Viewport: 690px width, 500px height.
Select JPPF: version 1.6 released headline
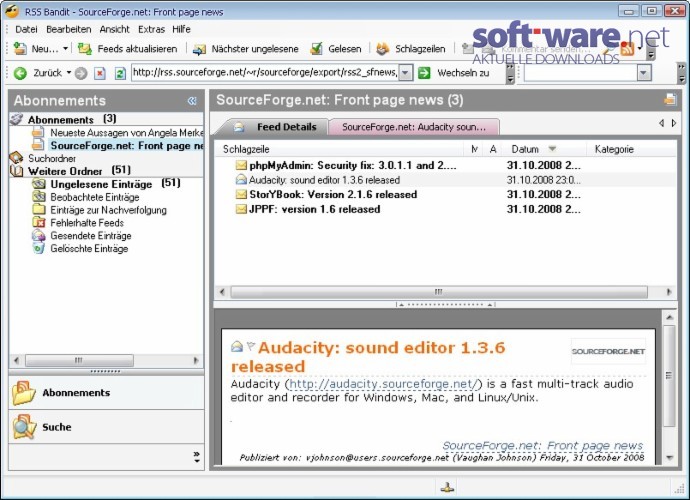click(315, 209)
